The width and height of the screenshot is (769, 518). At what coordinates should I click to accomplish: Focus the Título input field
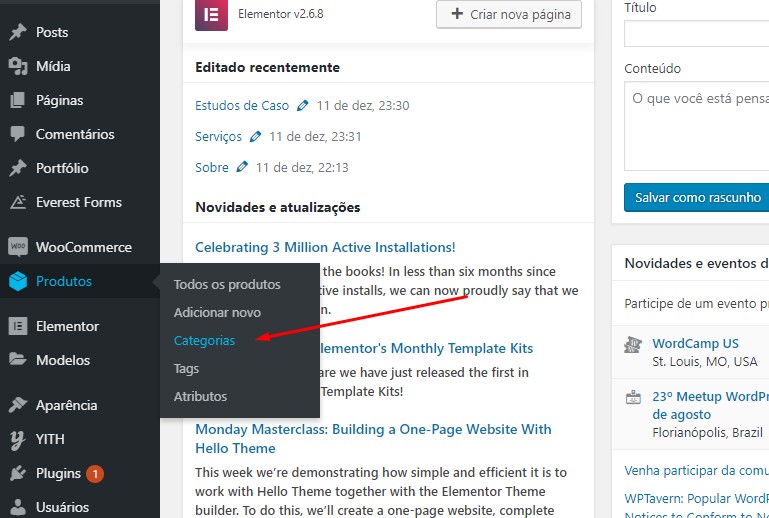(696, 34)
